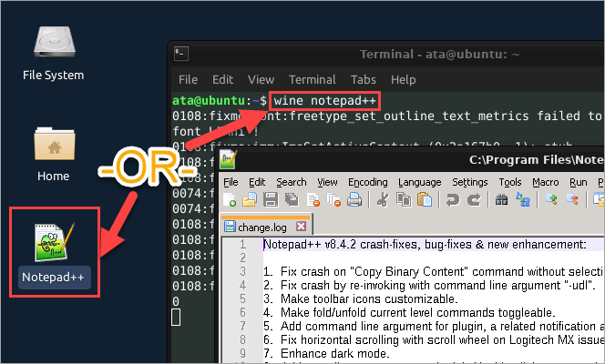605x364 pixels.
Task: Click "Add command line argument for plugin" line
Action: [434, 327]
